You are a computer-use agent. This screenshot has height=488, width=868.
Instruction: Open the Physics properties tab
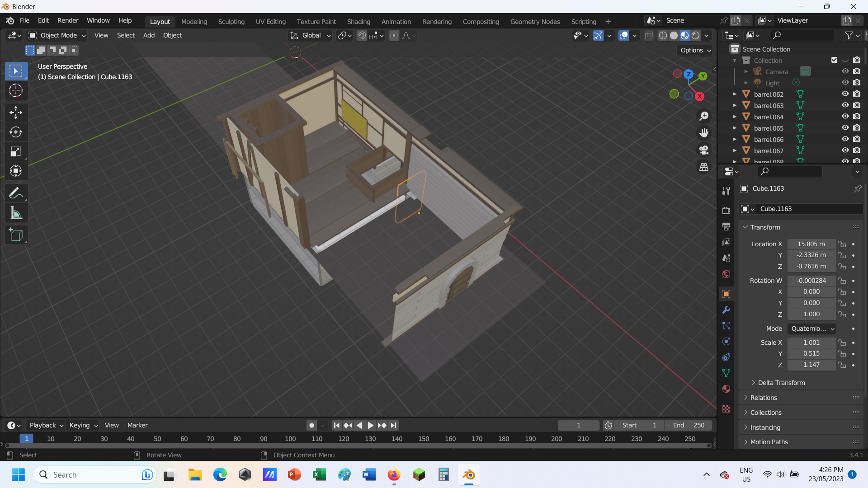pos(726,342)
